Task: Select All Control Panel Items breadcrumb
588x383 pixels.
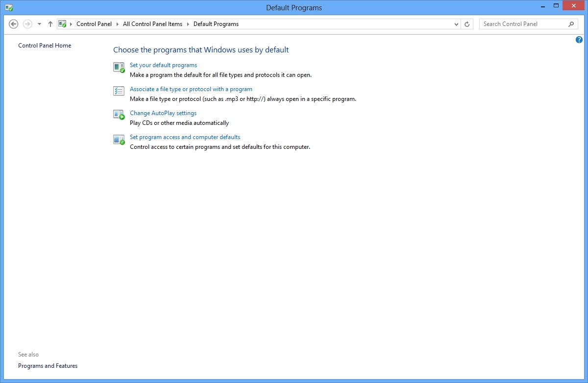Action: tap(152, 24)
